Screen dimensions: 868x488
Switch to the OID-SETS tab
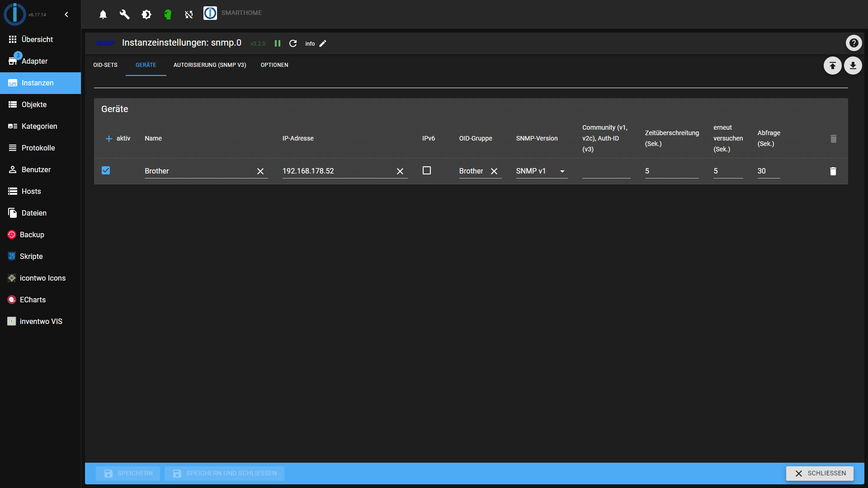pyautogui.click(x=105, y=65)
